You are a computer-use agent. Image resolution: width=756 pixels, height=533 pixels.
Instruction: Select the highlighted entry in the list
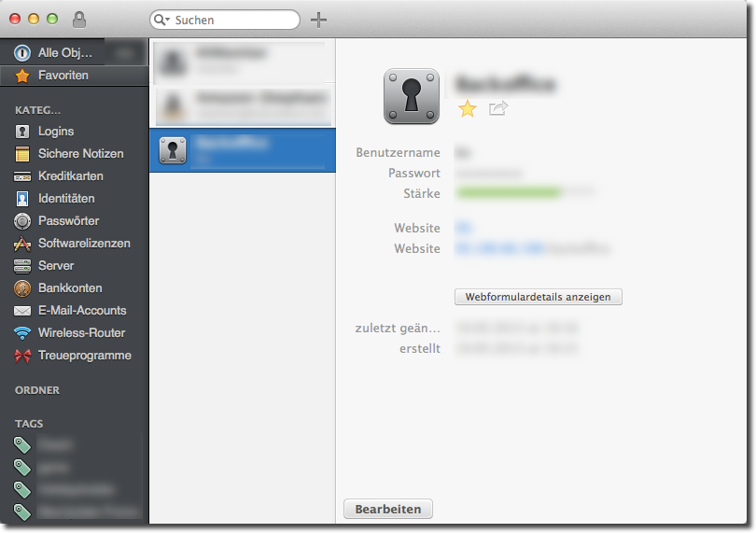click(242, 150)
